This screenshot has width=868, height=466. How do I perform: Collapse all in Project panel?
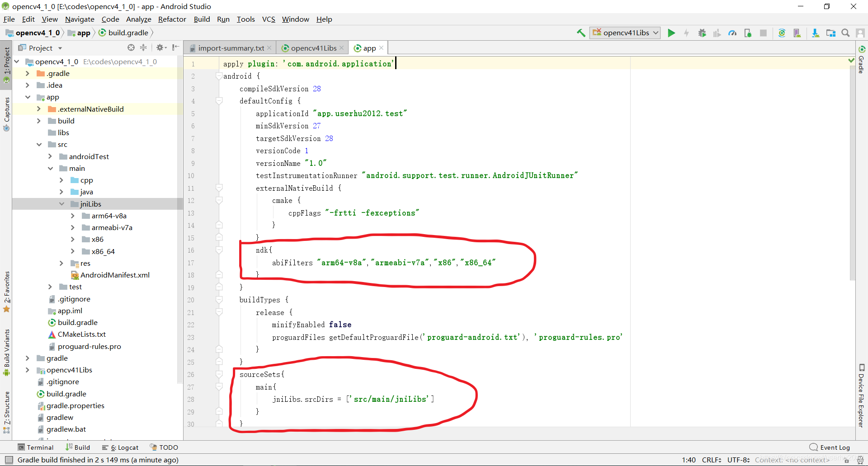[x=143, y=48]
